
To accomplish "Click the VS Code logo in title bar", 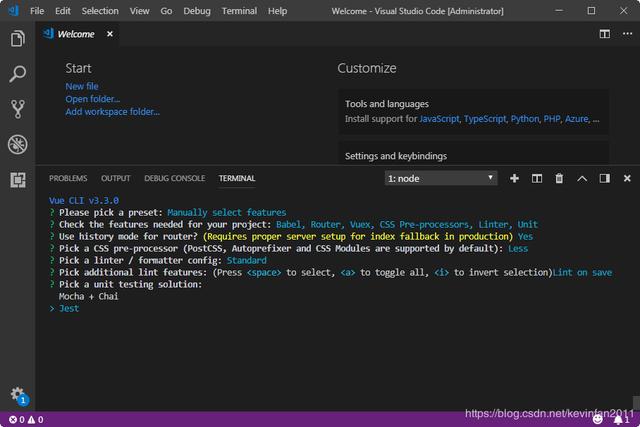I will tap(14, 11).
